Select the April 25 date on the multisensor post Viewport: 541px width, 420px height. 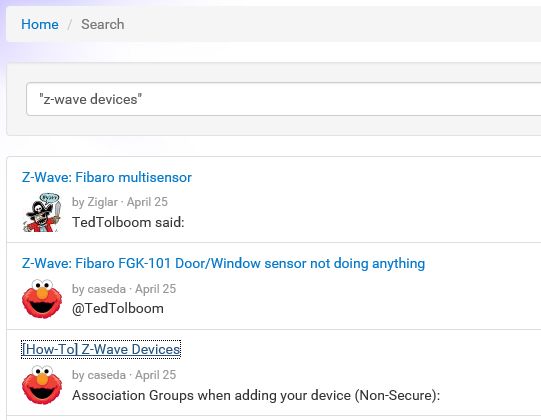click(147, 202)
